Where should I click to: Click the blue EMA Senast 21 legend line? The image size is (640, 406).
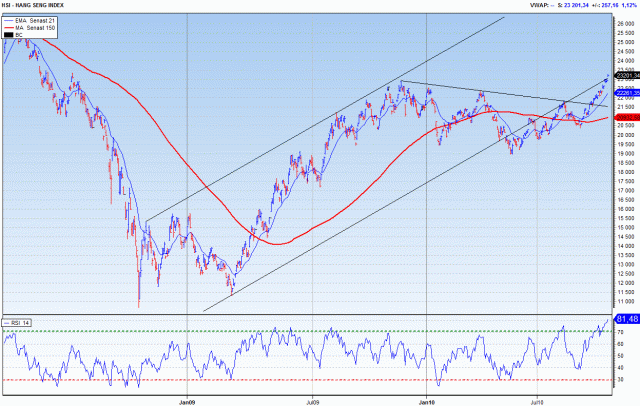tap(9, 21)
